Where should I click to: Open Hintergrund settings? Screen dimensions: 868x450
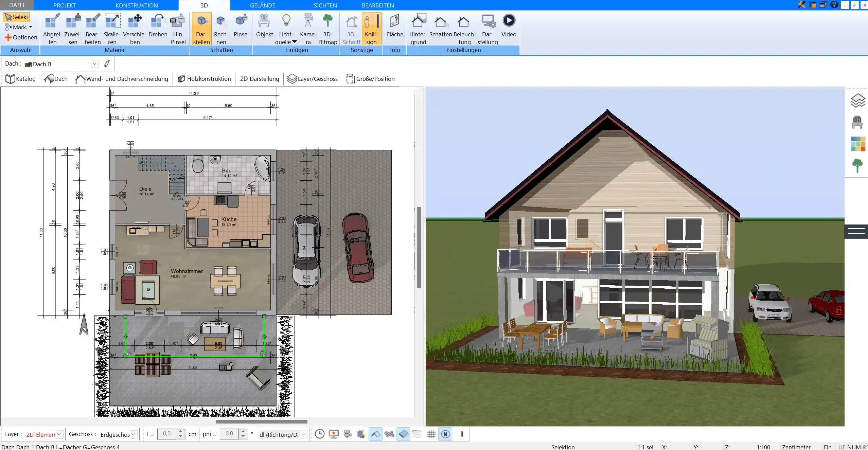tap(418, 29)
